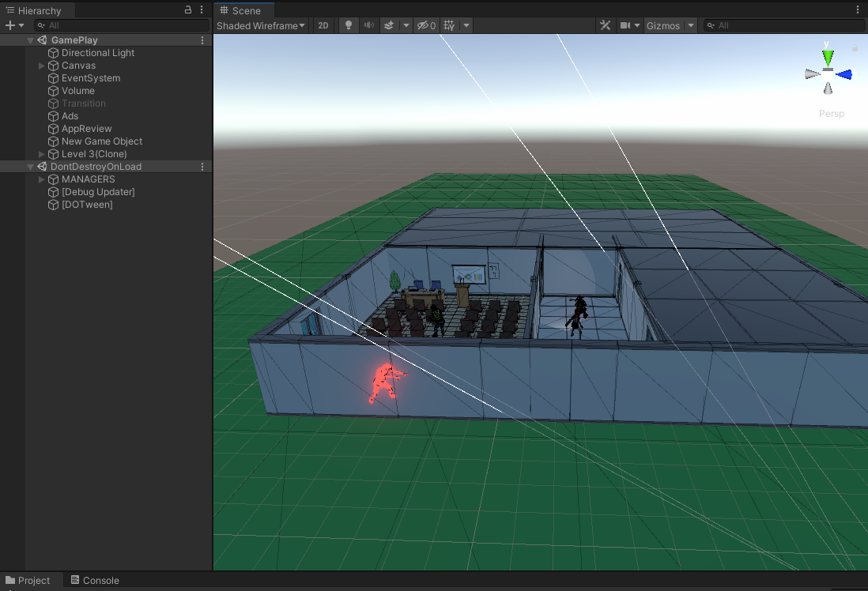Toggle Persp projection label
This screenshot has height=591, width=868.
pyautogui.click(x=832, y=114)
